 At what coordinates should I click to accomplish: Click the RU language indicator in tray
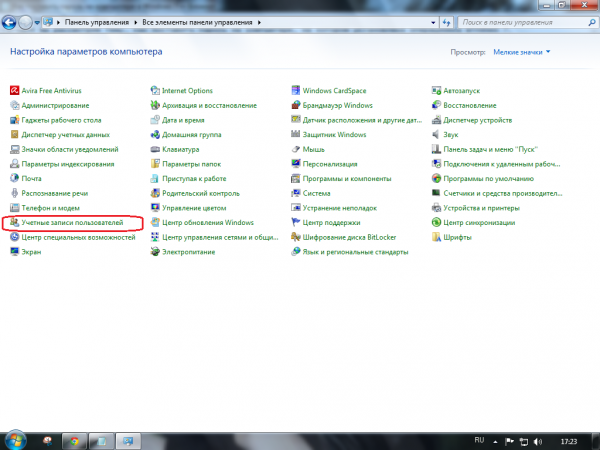click(x=479, y=440)
